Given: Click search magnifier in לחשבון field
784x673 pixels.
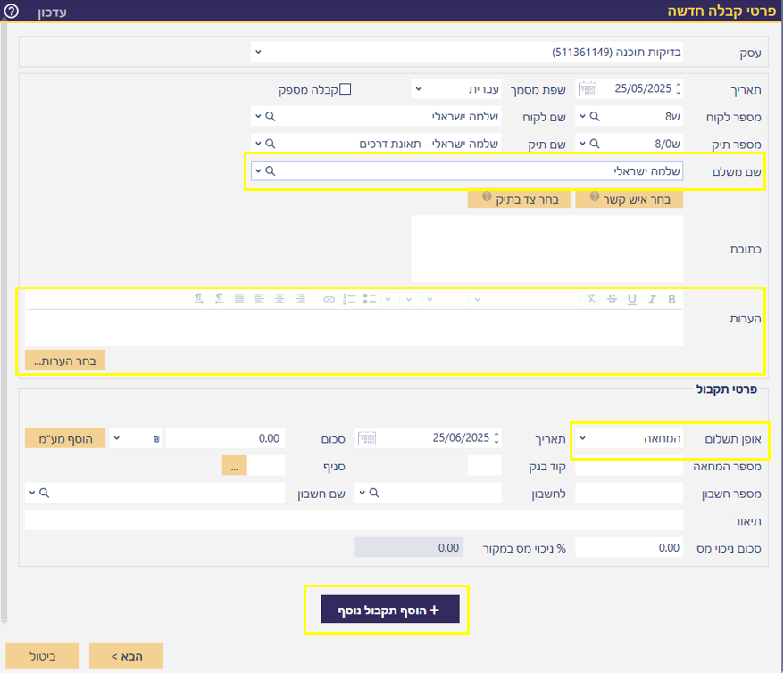Looking at the screenshot, I should coord(374,493).
